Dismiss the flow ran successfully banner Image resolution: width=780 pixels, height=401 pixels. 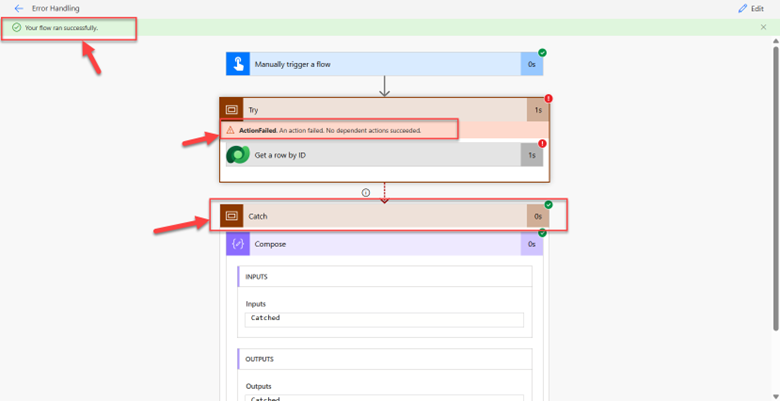coord(764,27)
